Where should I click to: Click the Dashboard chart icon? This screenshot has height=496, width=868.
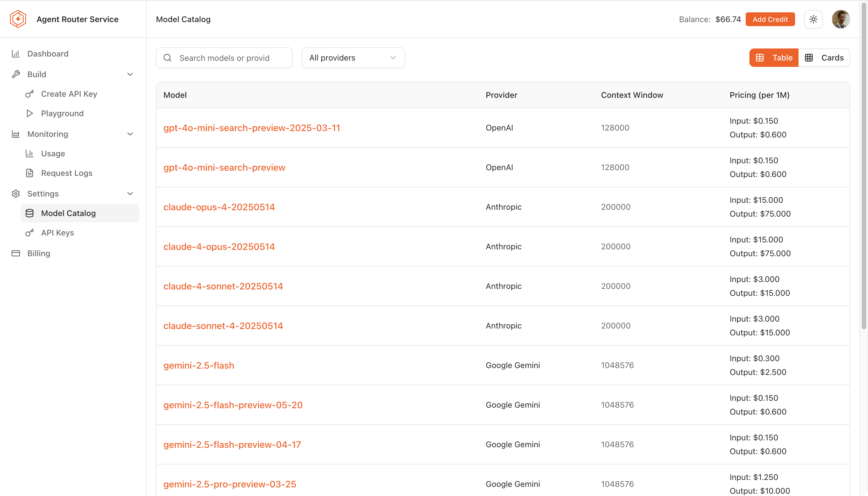click(16, 54)
